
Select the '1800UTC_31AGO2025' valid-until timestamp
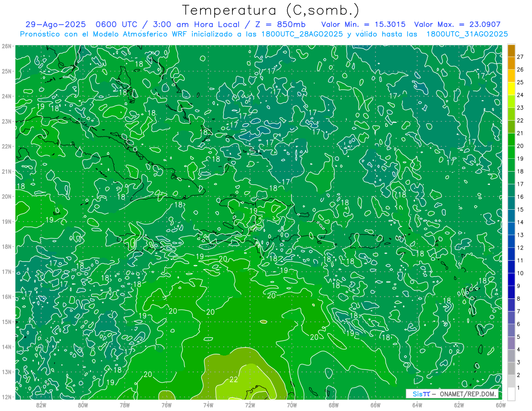click(x=467, y=34)
